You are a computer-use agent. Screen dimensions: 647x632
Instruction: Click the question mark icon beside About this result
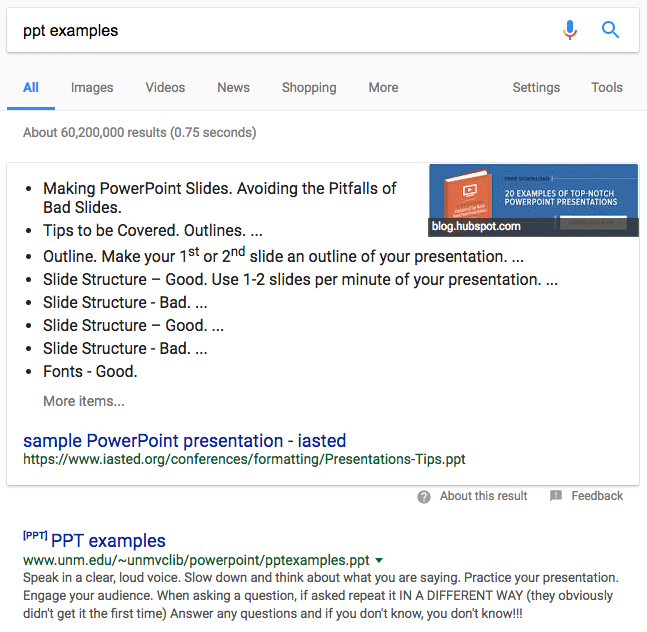424,496
